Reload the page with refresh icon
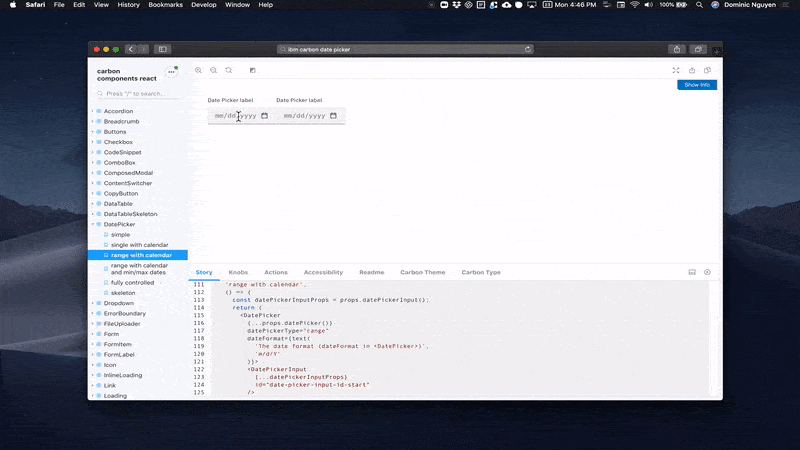The image size is (800, 450). (528, 49)
